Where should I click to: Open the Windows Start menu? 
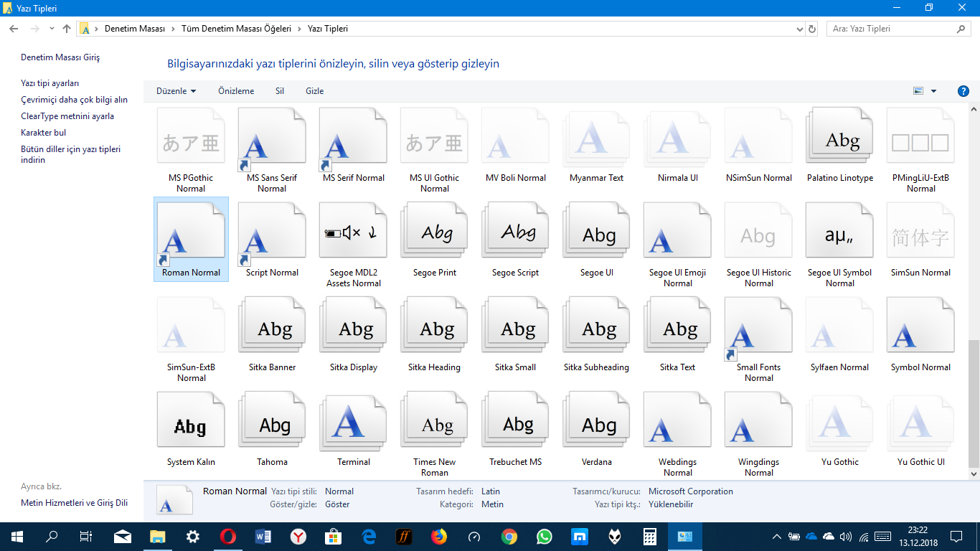click(17, 537)
